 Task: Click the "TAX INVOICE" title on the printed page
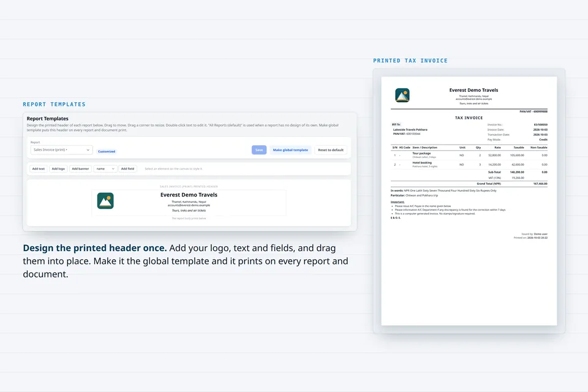tap(469, 118)
